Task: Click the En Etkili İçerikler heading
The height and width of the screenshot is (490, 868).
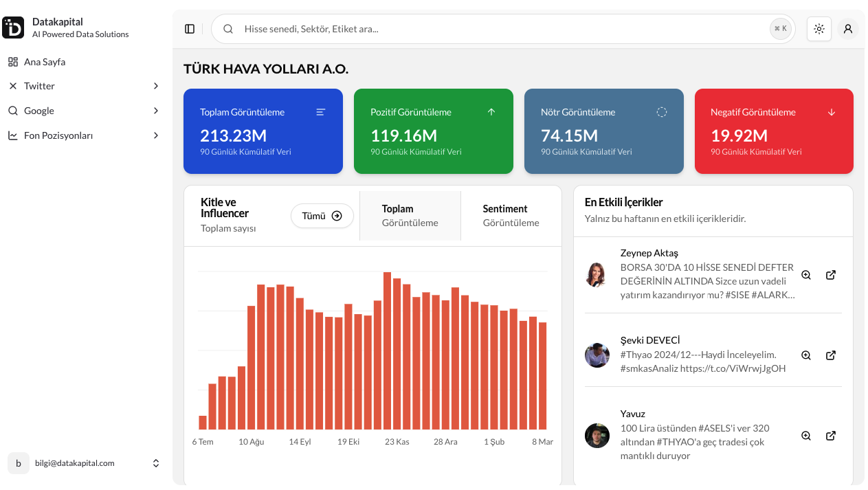Action: 624,202
